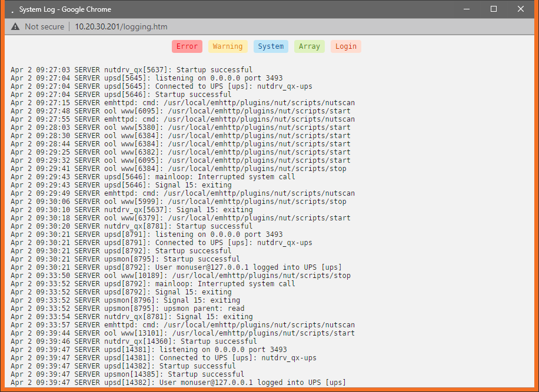Click line 09:33:54 nutdrv_qx[8781] Signal 15 exiting
The width and height of the screenshot is (539, 392).
(x=131, y=317)
